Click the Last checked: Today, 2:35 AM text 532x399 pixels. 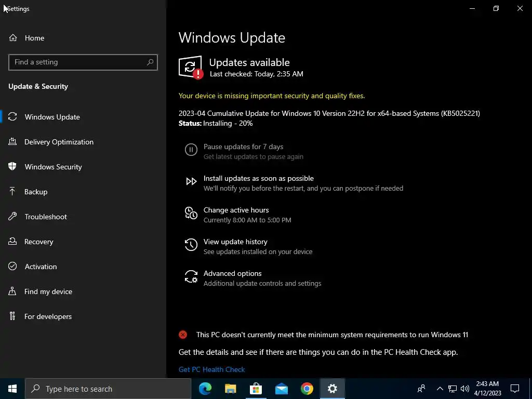coord(257,74)
